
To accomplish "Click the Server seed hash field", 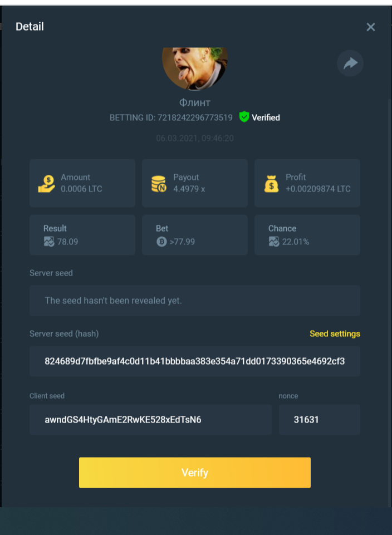I will pos(195,361).
